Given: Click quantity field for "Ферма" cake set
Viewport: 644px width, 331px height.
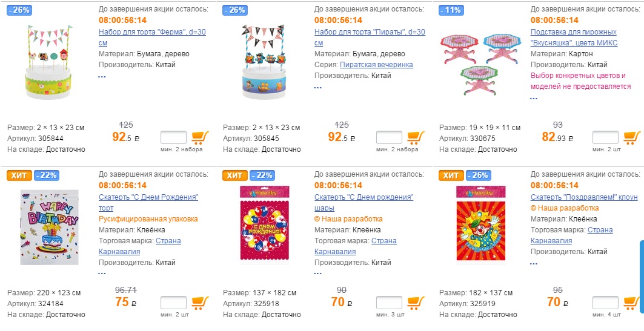Looking at the screenshot, I should (x=173, y=137).
